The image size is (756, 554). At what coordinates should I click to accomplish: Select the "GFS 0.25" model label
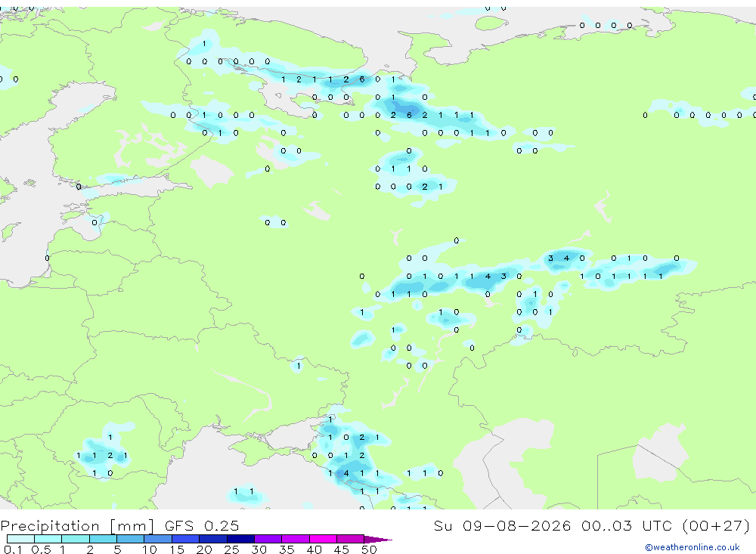(202, 525)
